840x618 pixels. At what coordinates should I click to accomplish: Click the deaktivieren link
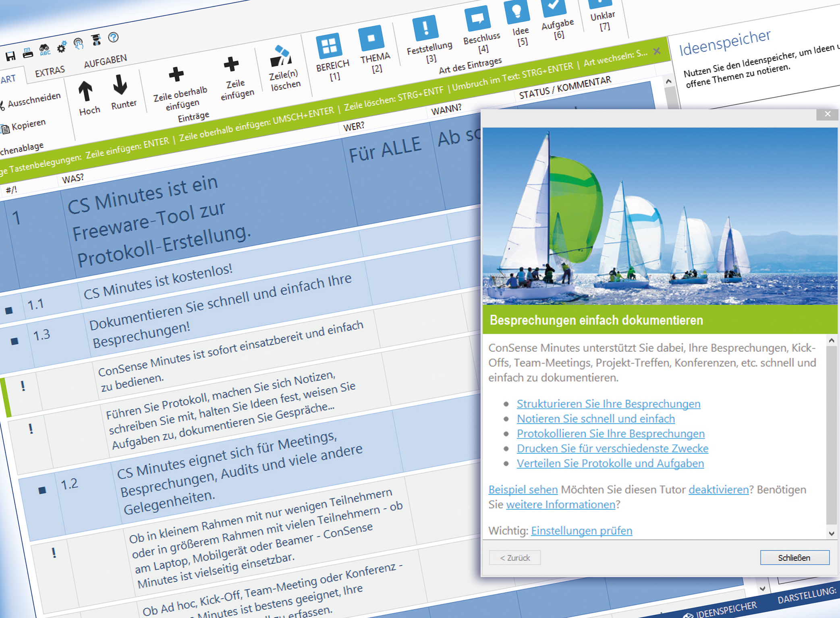718,490
